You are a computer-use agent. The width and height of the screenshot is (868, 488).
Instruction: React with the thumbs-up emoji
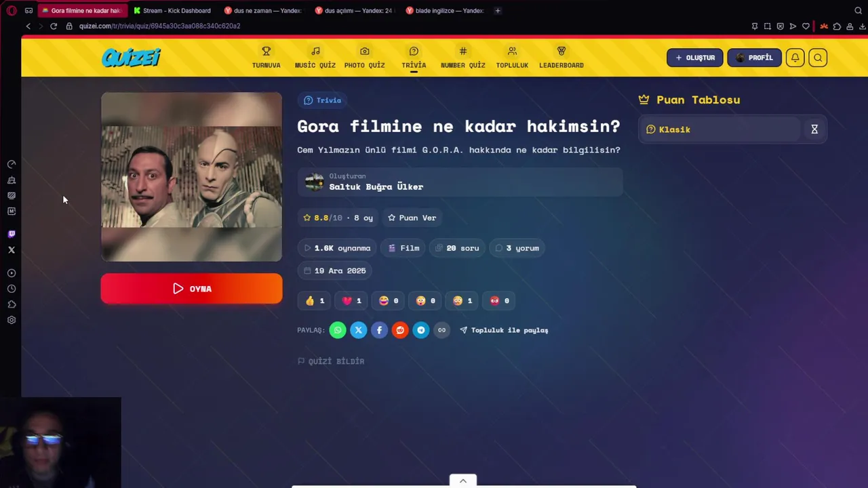(315, 300)
